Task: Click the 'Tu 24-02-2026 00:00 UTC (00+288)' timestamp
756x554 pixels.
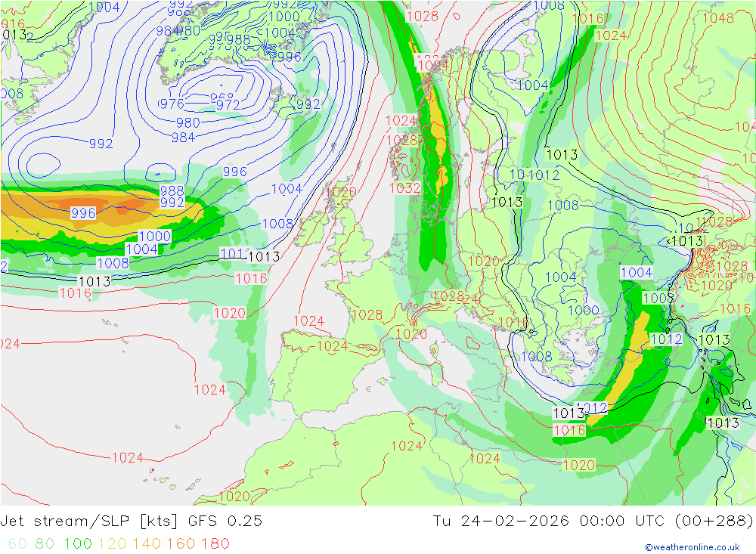Action: (x=593, y=522)
